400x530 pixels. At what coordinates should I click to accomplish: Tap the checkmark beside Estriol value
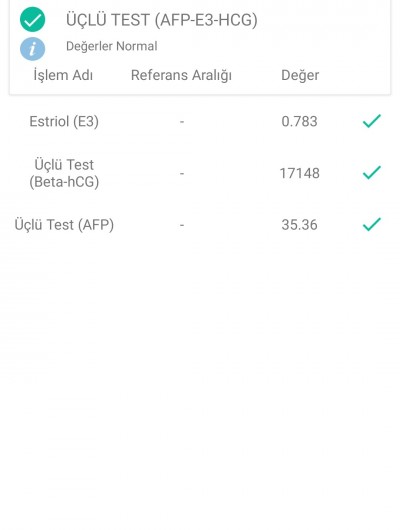[x=372, y=121]
